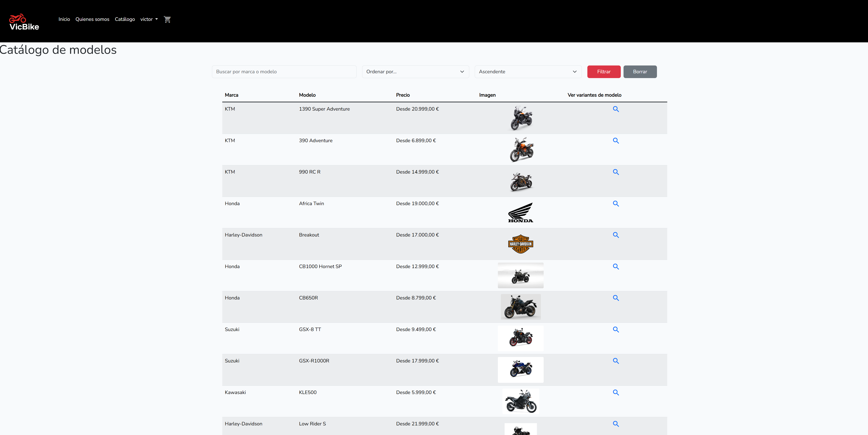Click the 'CB1000 Hornet SP' model name

pyautogui.click(x=320, y=266)
